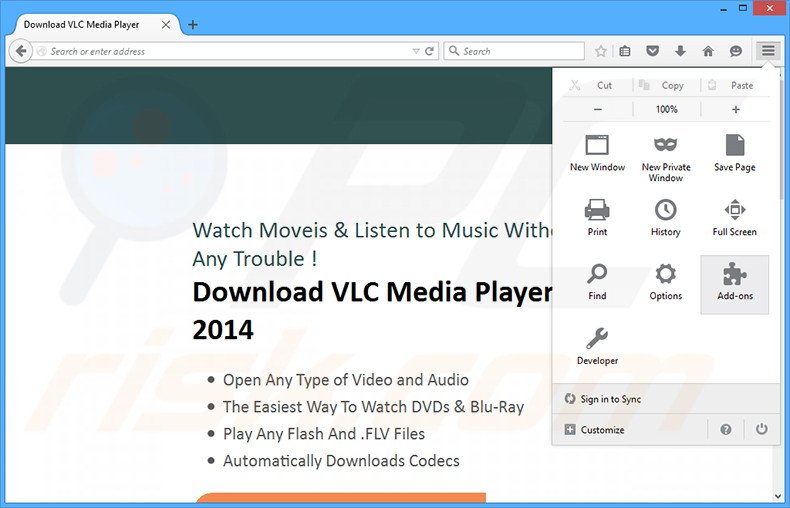The image size is (790, 508).
Task: Reset zoom via the 100% label
Action: tap(667, 109)
